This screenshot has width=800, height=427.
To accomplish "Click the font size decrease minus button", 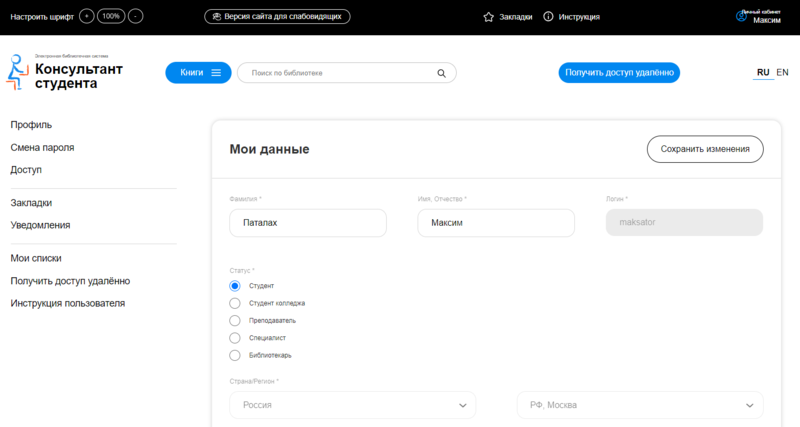I will tap(135, 17).
